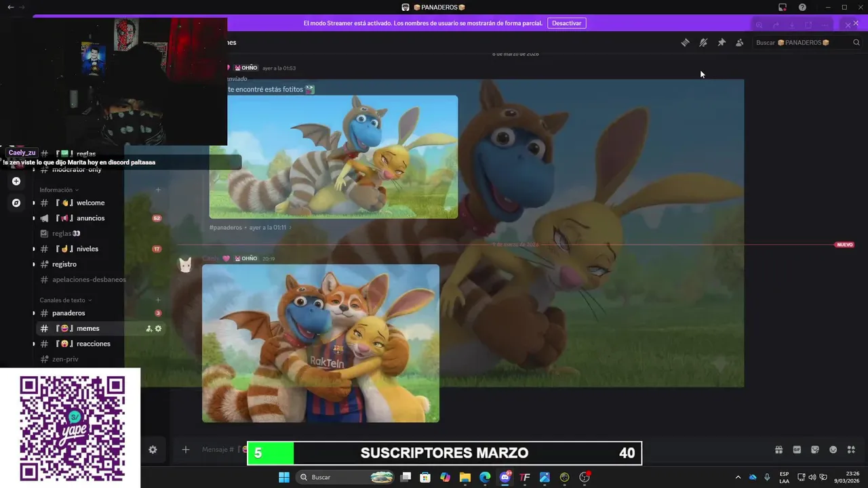Create channel plus next to Canales de texto
This screenshot has width=868, height=488.
click(x=158, y=300)
